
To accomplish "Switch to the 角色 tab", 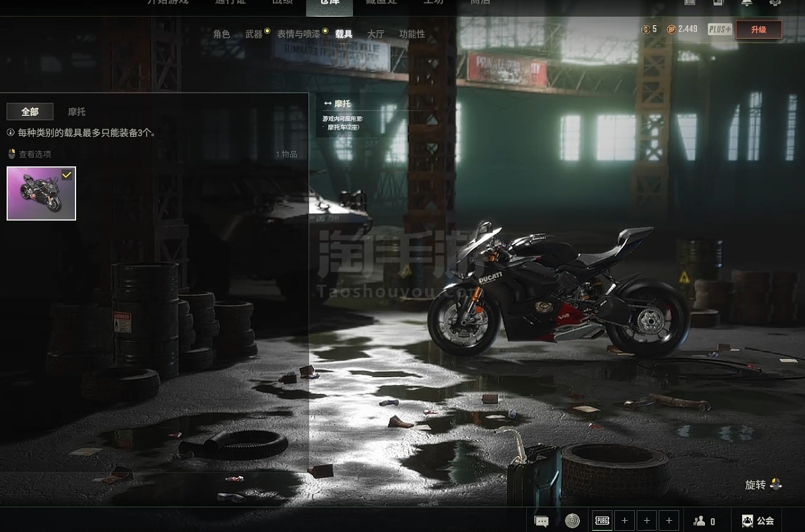I will (x=222, y=34).
